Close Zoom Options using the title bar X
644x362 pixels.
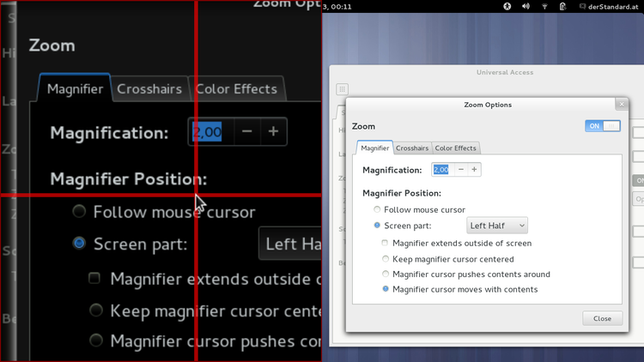620,104
